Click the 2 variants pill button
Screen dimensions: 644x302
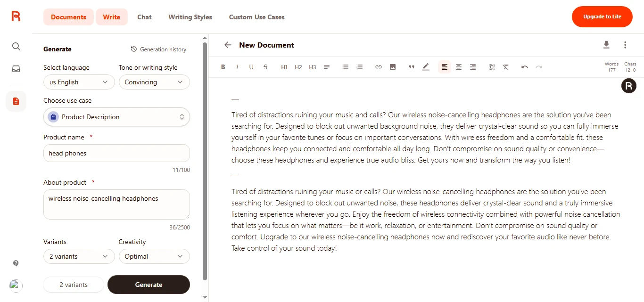[74, 285]
